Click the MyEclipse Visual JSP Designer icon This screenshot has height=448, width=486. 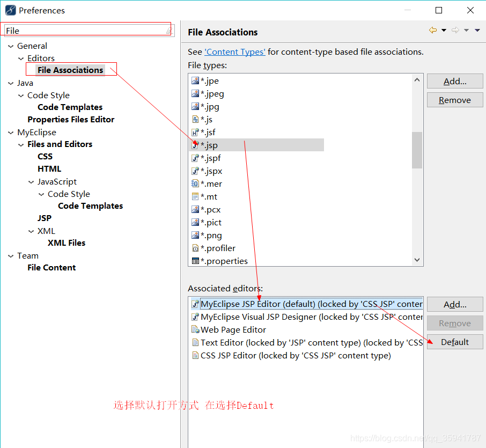(195, 317)
